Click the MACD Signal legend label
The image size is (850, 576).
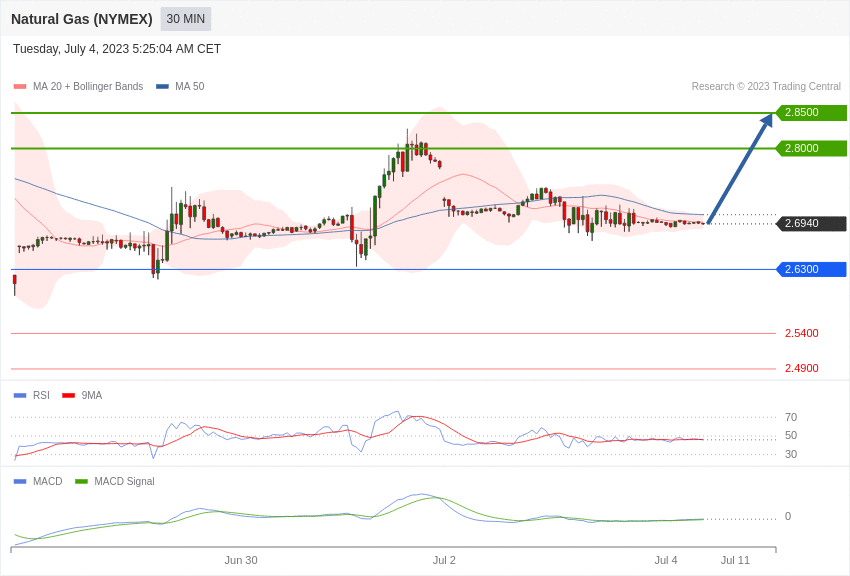click(124, 481)
